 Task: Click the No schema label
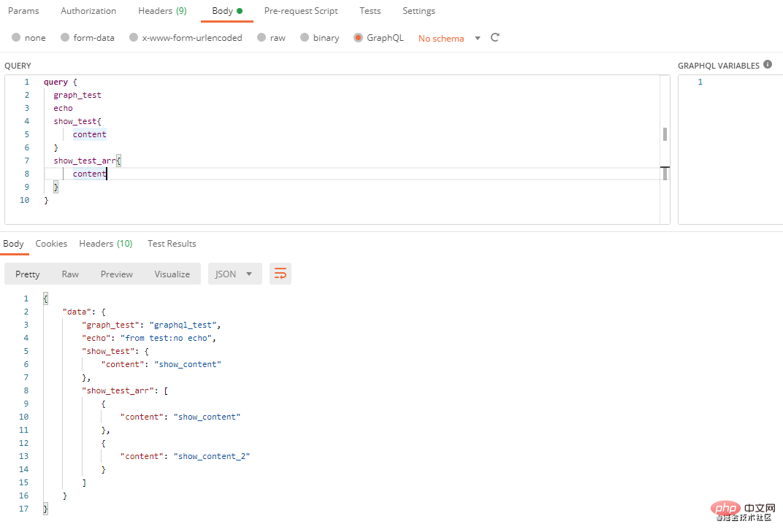pyautogui.click(x=441, y=39)
